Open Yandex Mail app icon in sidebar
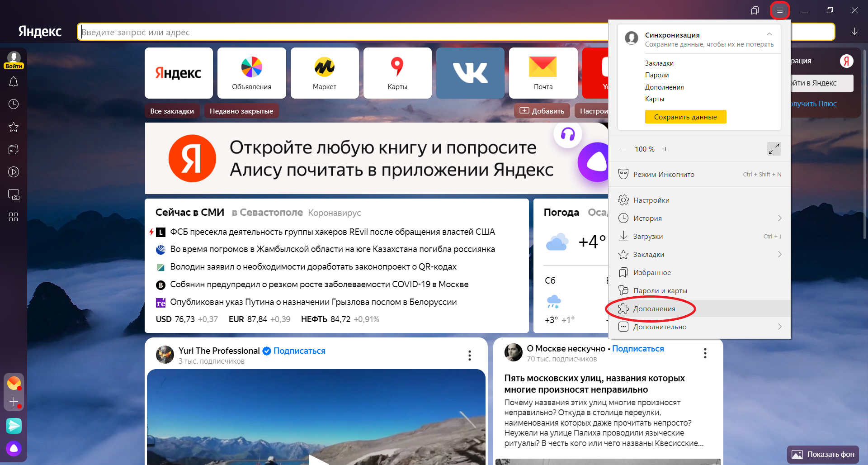This screenshot has height=465, width=868. click(x=14, y=383)
